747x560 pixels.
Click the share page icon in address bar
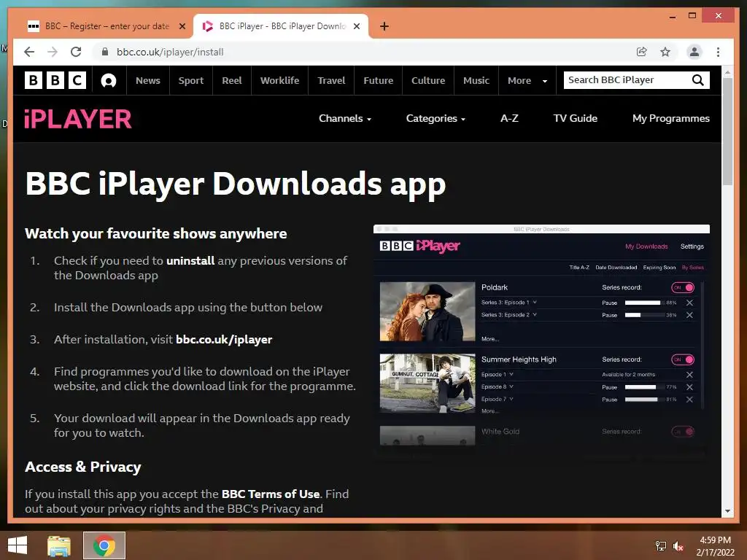click(x=642, y=52)
